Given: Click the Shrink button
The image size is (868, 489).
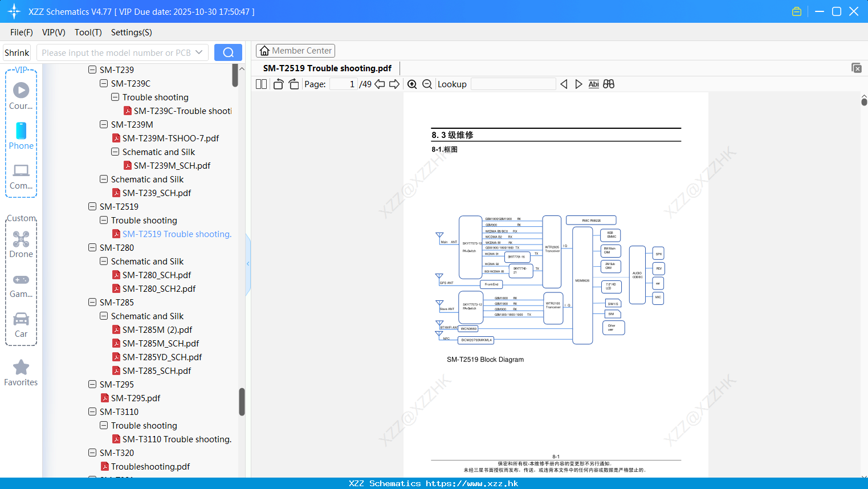Looking at the screenshot, I should 17,52.
